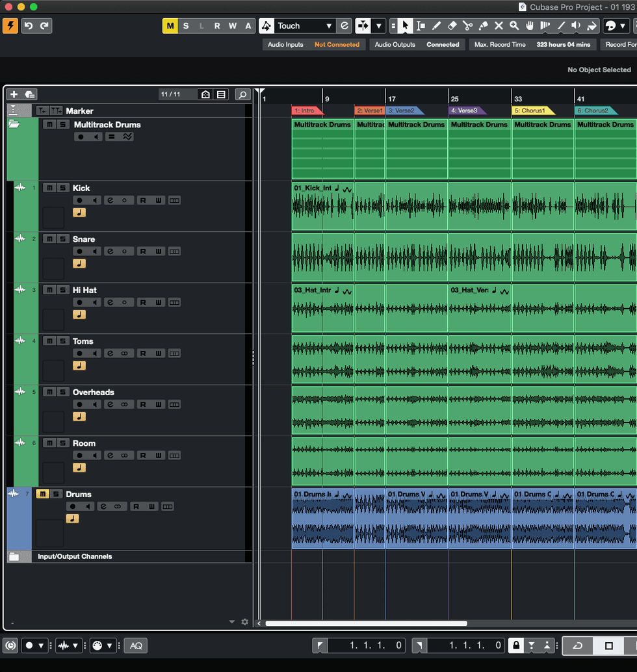The image size is (637, 672).
Task: Click the horizontal timeline scrollbar
Action: click(366, 623)
